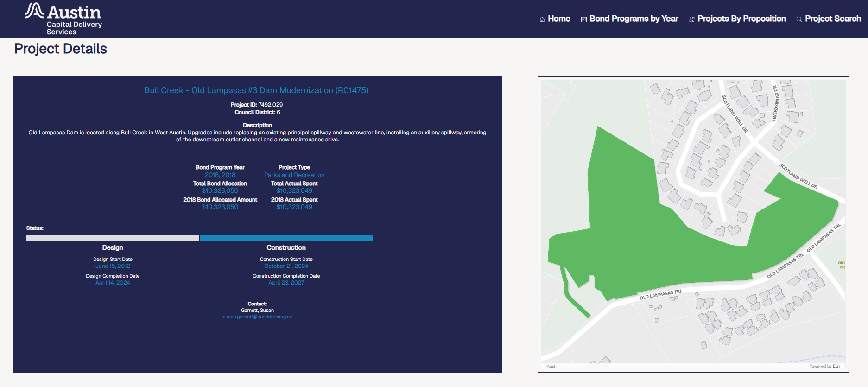Viewport: 868px width, 387px height.
Task: Click Construction Completion Date April 23, 2027
Action: click(286, 283)
